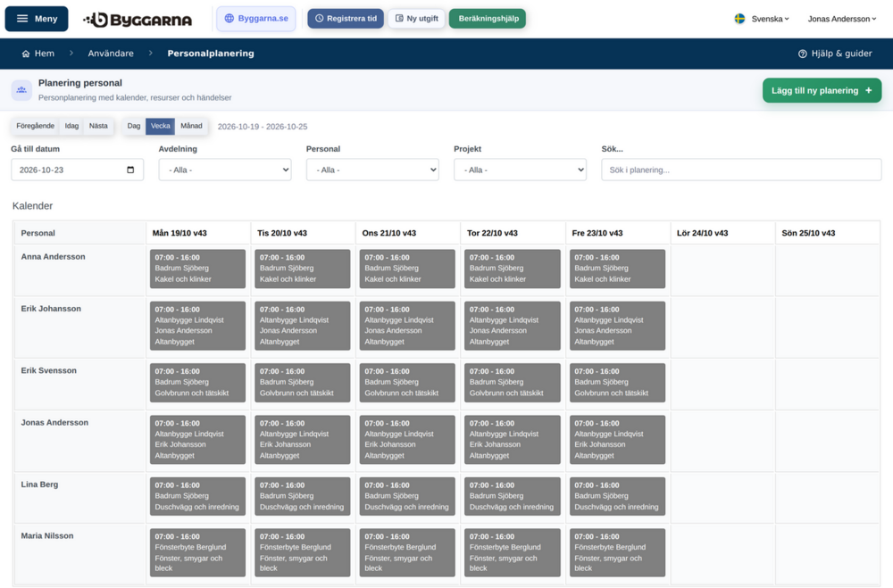
Task: Select Maria Nilsson in Personal column
Action: pos(47,535)
